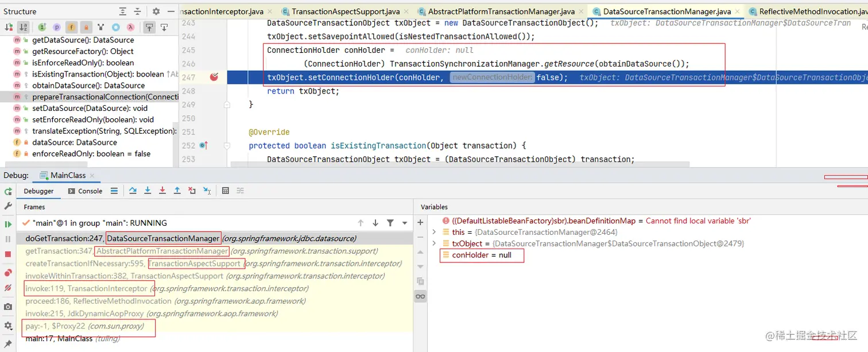This screenshot has width=868, height=352.
Task: Click the Frames filter funnel icon
Action: (390, 223)
